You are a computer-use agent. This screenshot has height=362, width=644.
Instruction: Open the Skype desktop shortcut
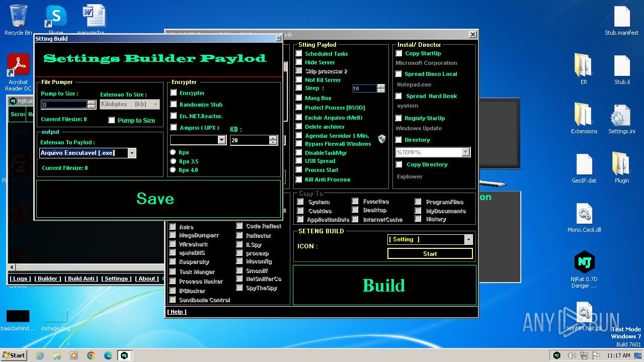(x=56, y=20)
